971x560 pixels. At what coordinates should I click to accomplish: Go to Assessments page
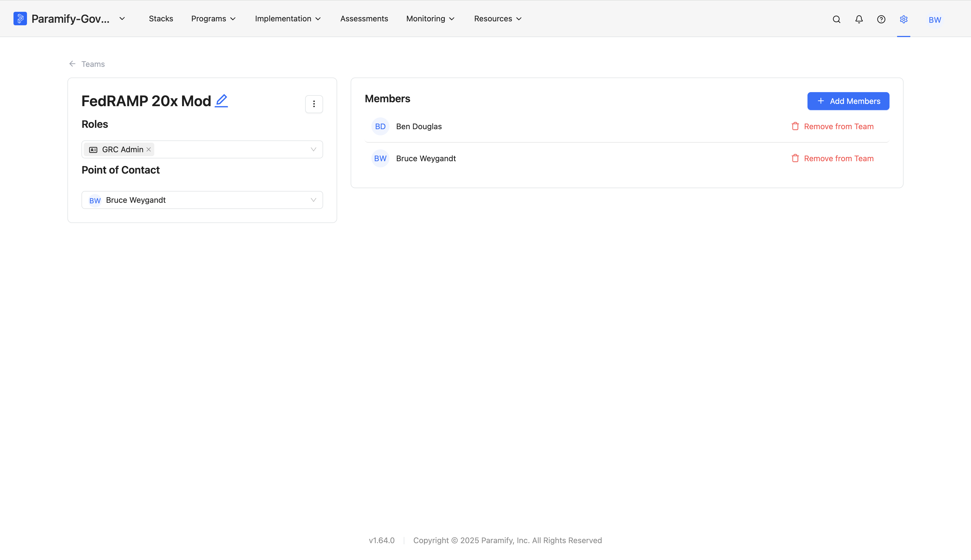click(364, 19)
